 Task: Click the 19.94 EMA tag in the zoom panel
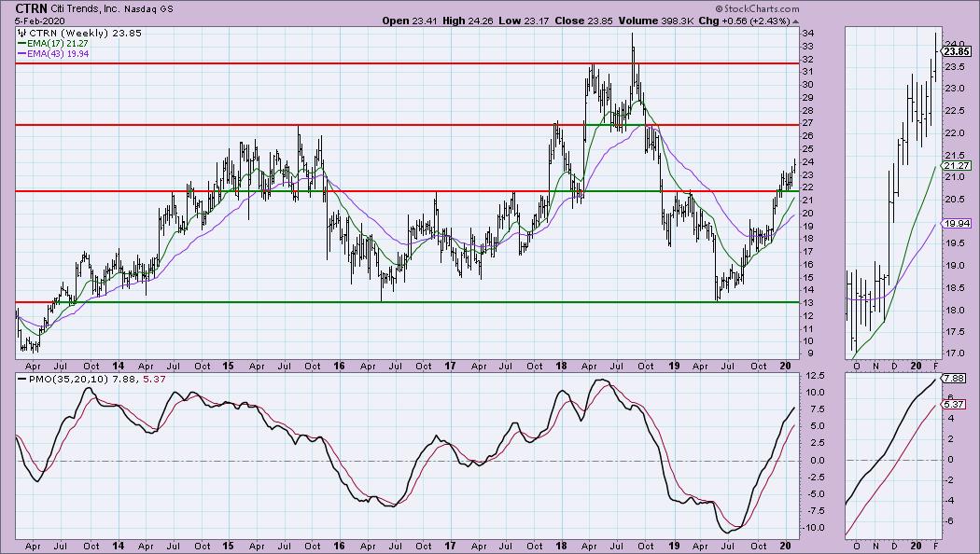pos(958,223)
